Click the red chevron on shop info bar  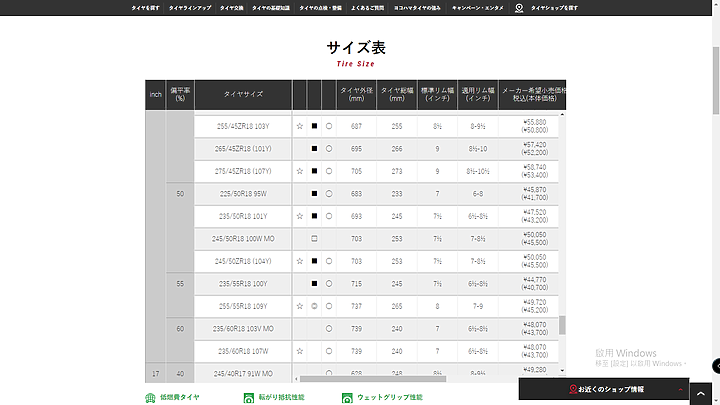tap(681, 389)
